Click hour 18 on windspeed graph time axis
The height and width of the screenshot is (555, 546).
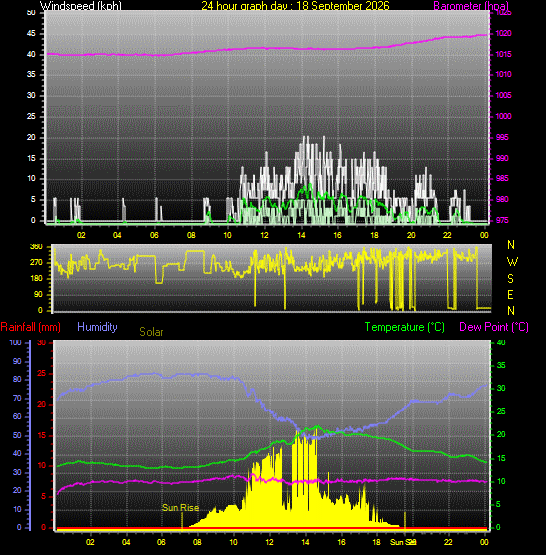[374, 235]
